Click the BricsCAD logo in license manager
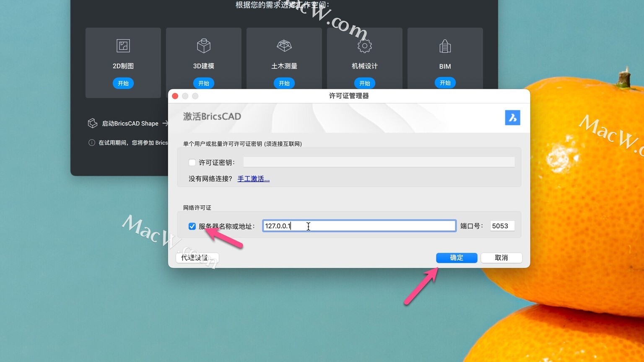 coord(512,118)
